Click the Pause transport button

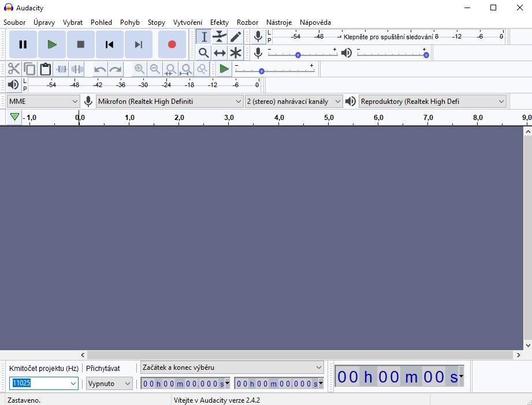tap(23, 44)
